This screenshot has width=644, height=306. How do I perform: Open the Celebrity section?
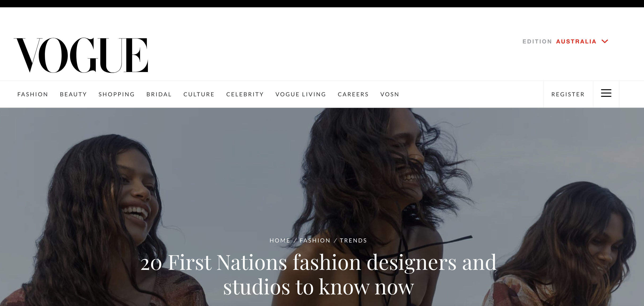245,94
